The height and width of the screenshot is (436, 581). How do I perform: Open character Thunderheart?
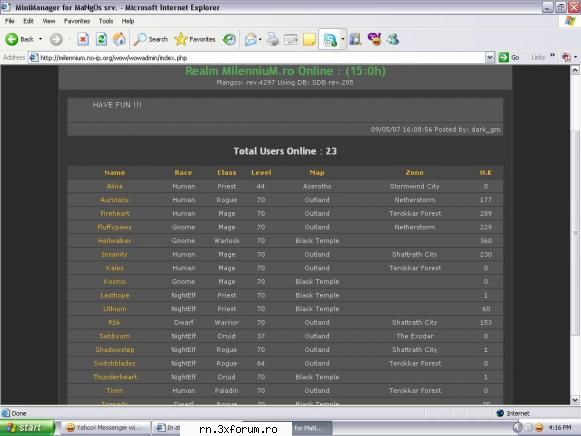click(x=115, y=377)
